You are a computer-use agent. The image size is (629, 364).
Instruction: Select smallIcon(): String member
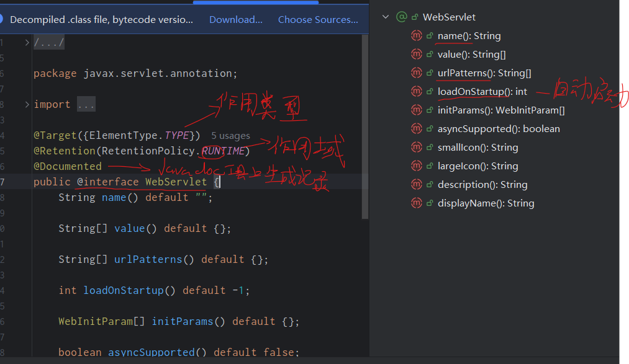coord(477,148)
